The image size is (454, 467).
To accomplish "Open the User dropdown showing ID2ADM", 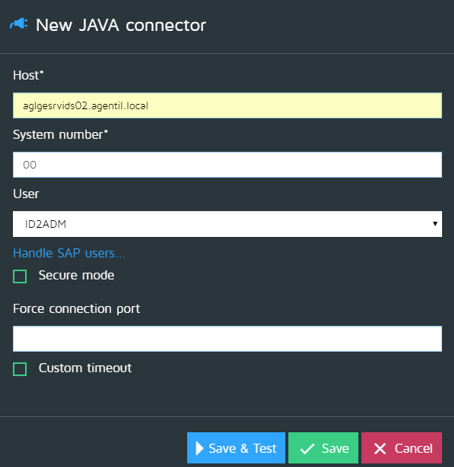I will point(227,224).
